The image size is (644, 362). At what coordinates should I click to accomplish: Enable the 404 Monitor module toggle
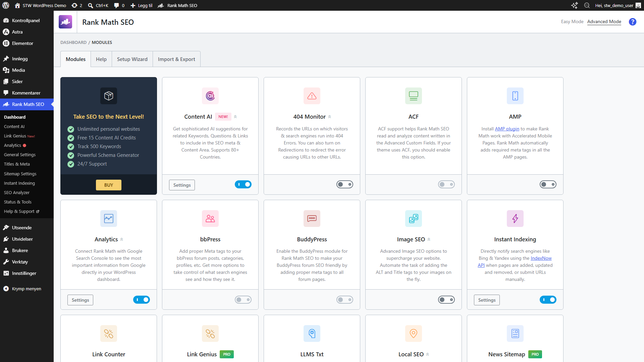pyautogui.click(x=345, y=184)
